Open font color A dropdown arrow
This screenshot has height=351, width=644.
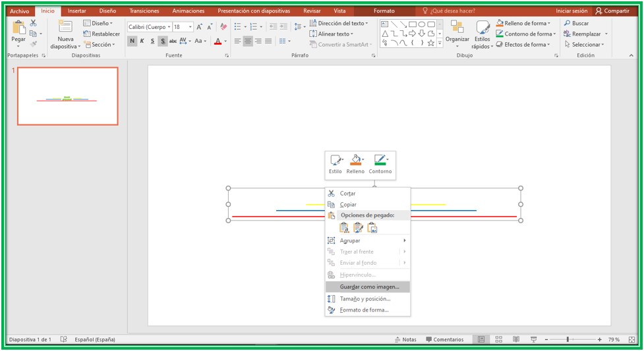225,41
